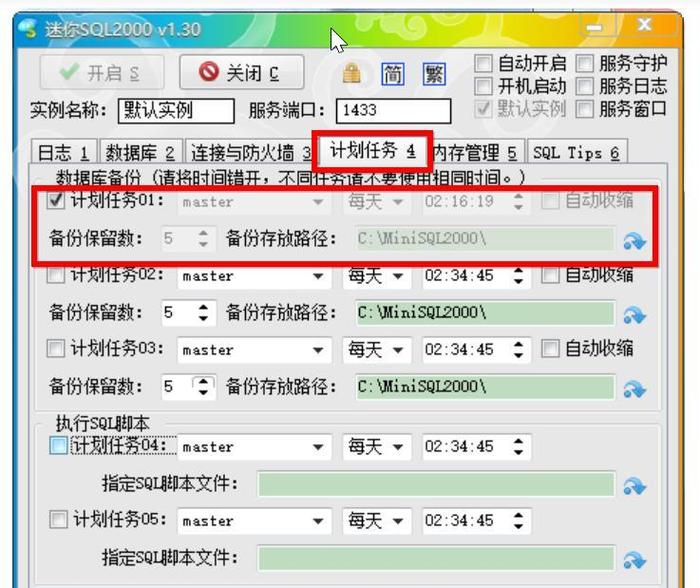Open the SQL Tips 6 tab

pyautogui.click(x=576, y=152)
